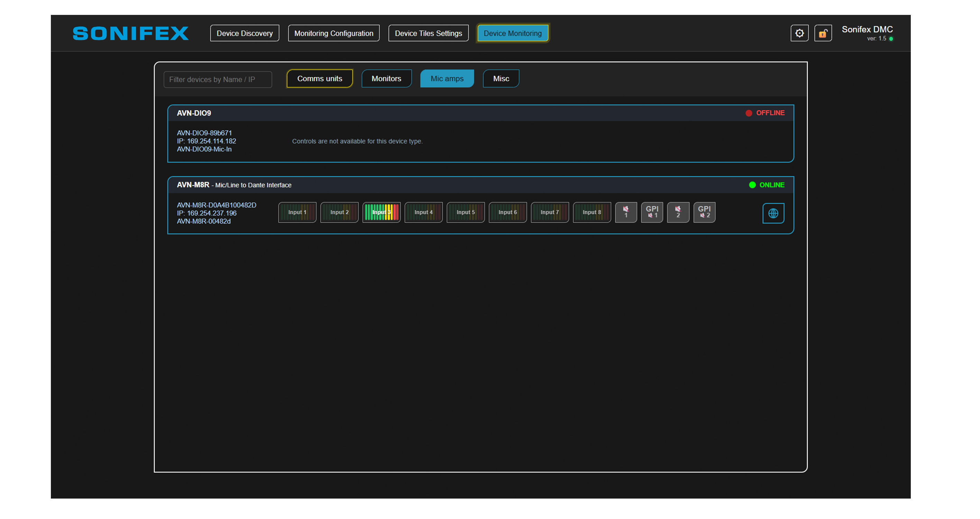
Task: Select Input 4 meter tile
Action: 423,212
